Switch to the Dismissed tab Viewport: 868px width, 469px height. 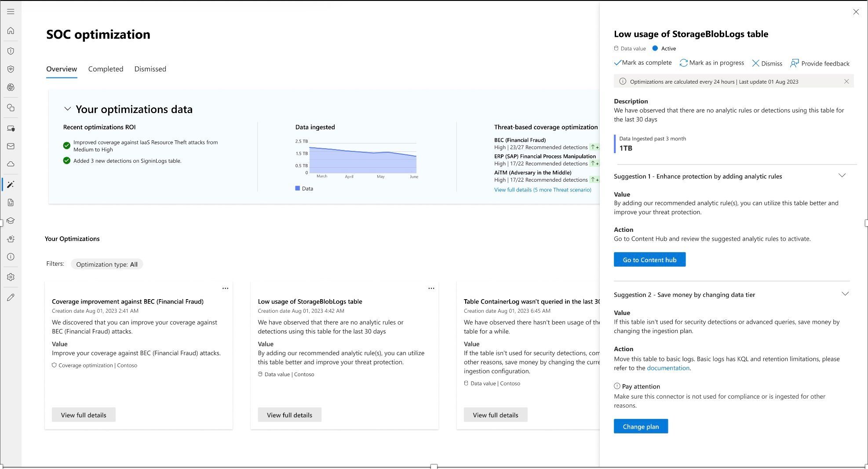150,69
